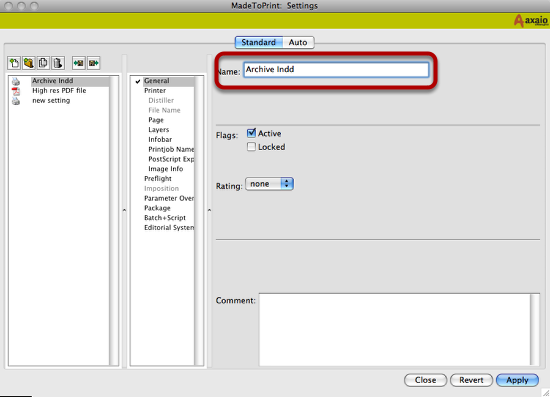Create a new job with the new-document icon

[x=14, y=63]
